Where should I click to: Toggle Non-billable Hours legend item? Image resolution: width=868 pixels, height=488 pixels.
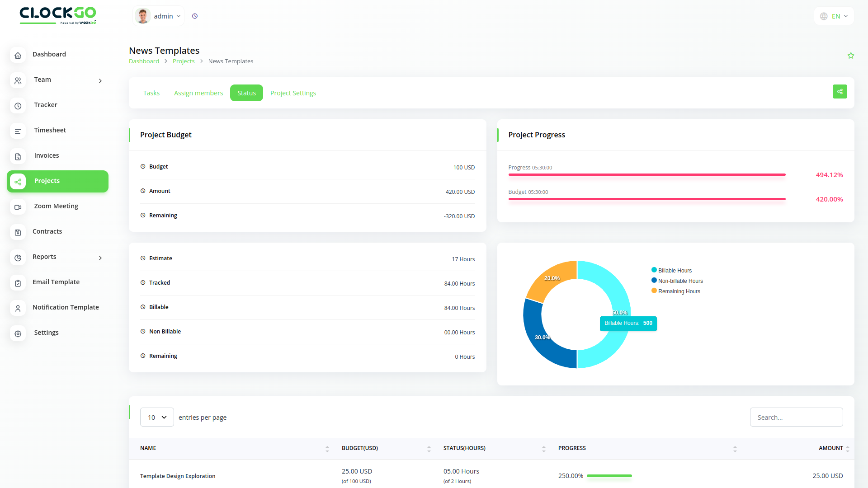pos(680,281)
